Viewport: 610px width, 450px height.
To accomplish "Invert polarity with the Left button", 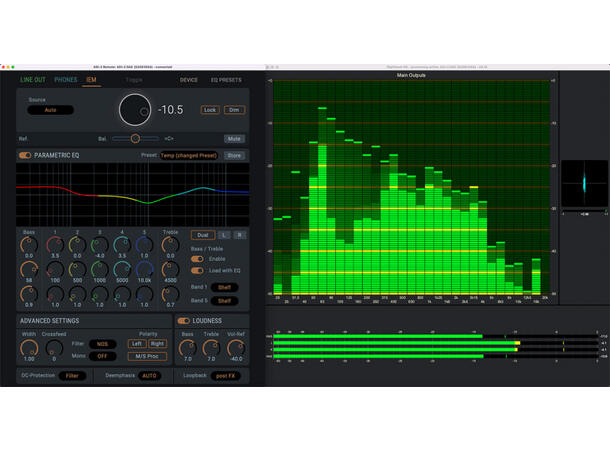I will (x=137, y=344).
